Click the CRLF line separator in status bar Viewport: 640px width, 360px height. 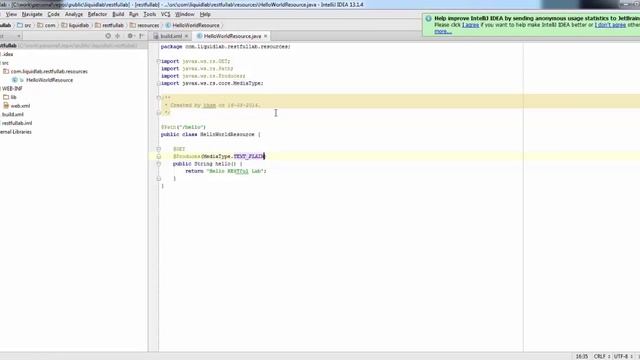pos(601,356)
